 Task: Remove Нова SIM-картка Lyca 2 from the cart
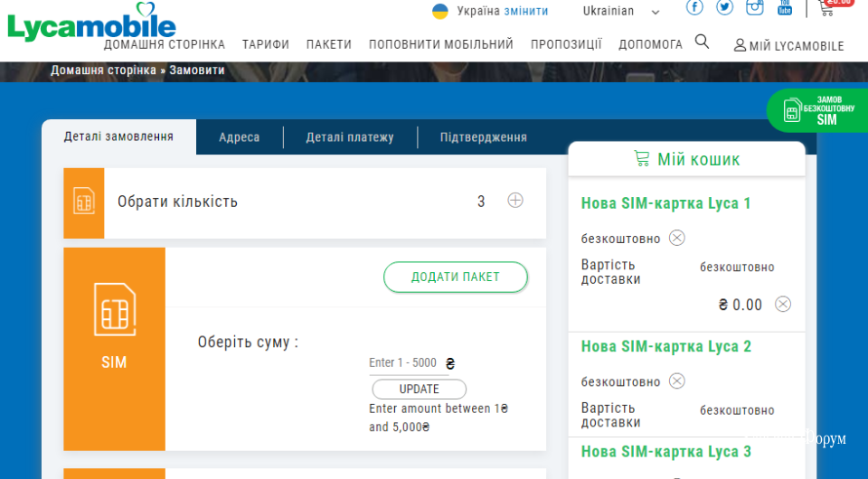coord(677,381)
